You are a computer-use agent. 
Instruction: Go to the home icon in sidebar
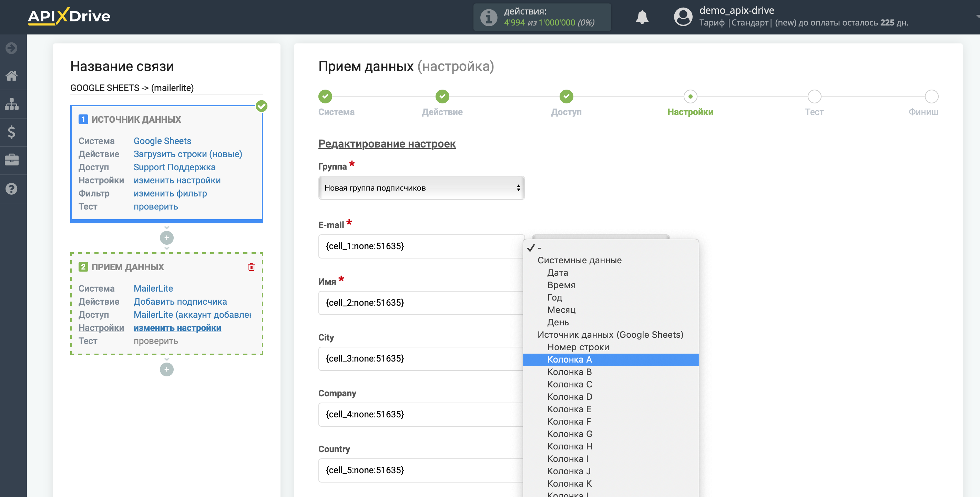tap(12, 76)
